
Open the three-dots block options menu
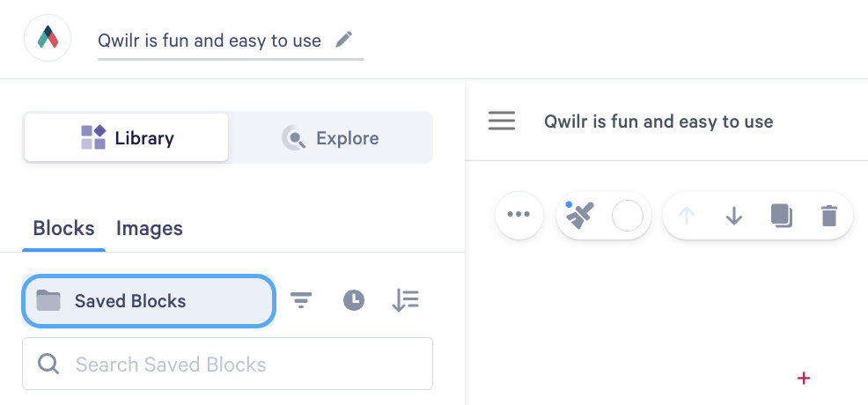[519, 215]
